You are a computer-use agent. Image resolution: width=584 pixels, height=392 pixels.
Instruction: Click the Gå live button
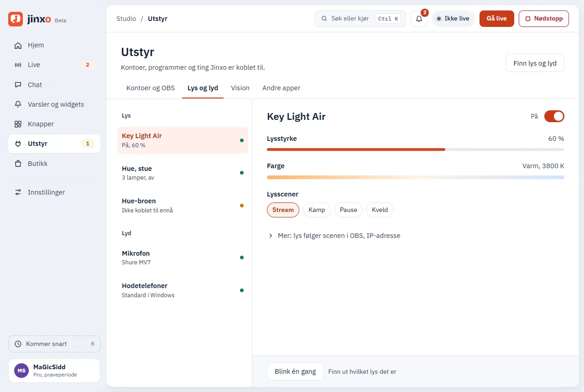497,19
